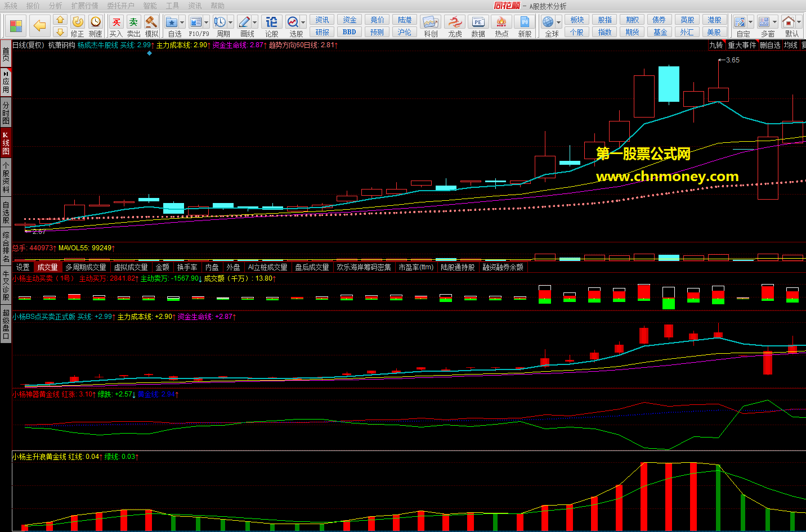Click the yellow up arrow button
Image resolution: width=806 pixels, height=532 pixels.
click(x=60, y=20)
